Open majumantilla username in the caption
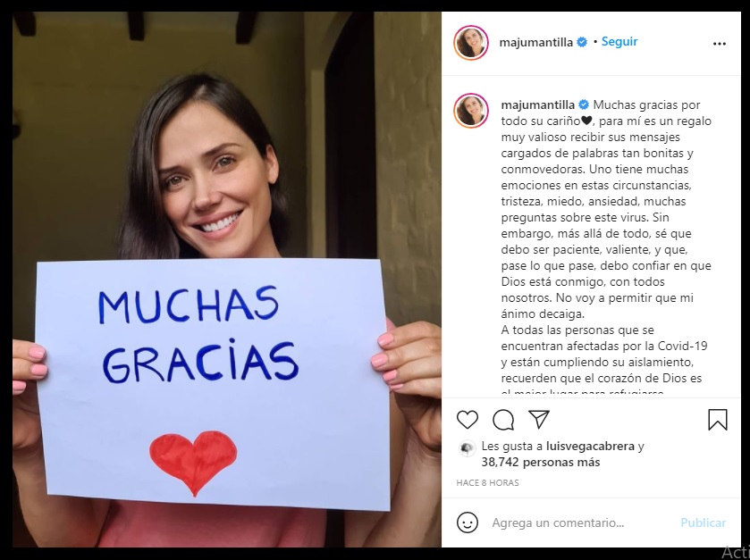Viewport: 750px width, 560px height. point(537,104)
